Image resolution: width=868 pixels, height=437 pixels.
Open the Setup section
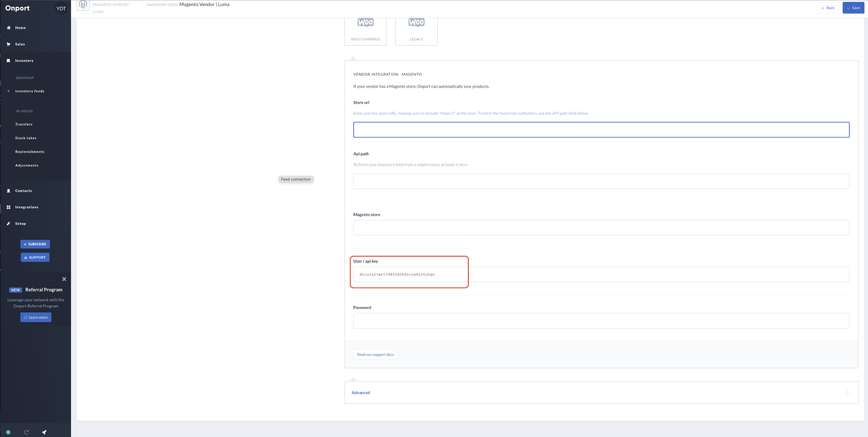click(20, 224)
